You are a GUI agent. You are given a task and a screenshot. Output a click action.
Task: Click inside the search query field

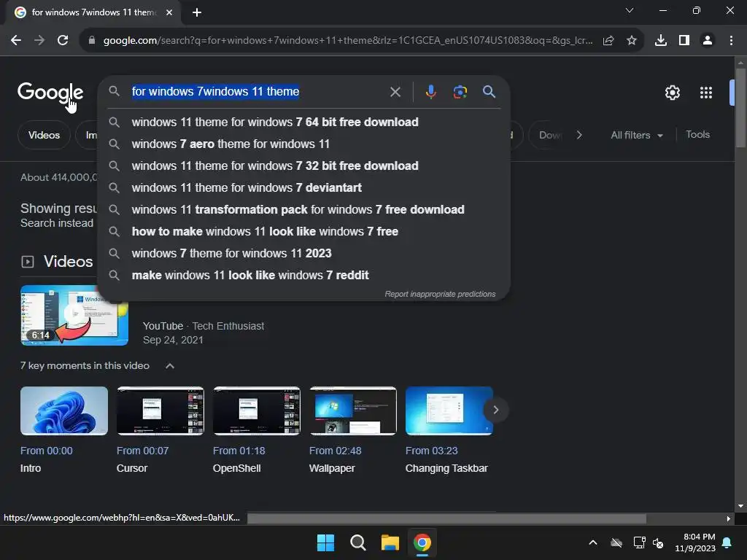click(258, 91)
